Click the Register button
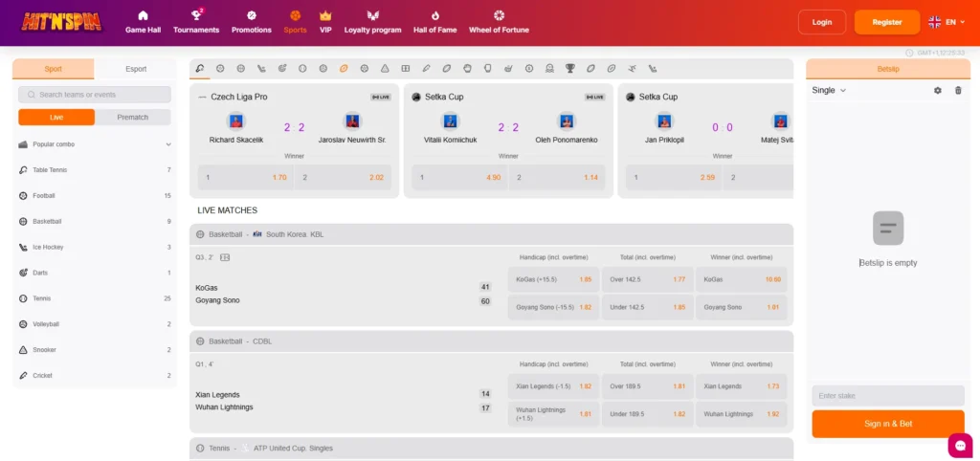 pyautogui.click(x=887, y=22)
